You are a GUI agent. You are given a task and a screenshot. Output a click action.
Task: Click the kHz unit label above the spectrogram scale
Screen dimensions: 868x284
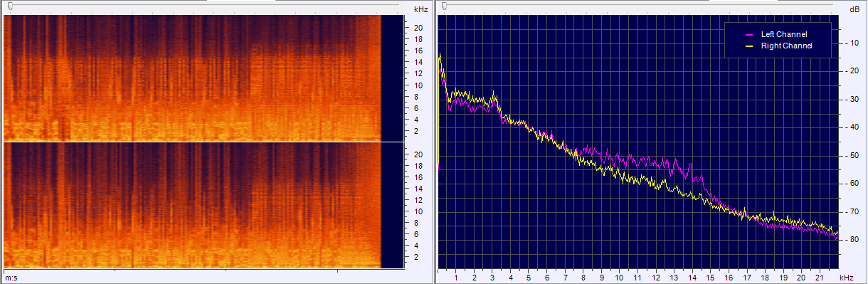(x=420, y=10)
